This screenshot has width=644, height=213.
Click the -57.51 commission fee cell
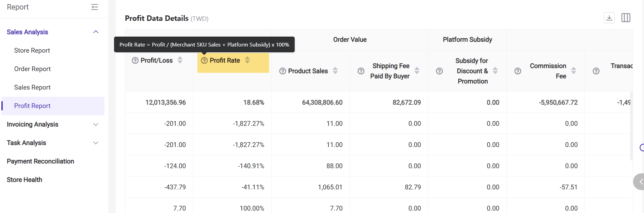[x=569, y=187]
